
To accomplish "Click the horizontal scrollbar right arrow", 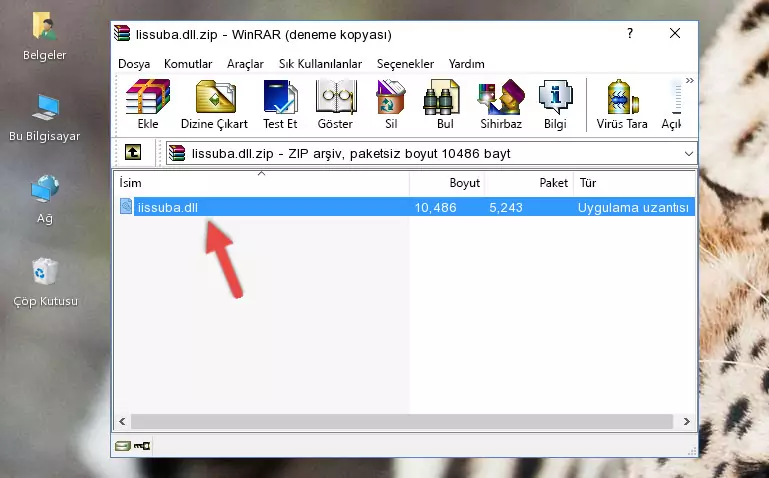I will pyautogui.click(x=686, y=421).
